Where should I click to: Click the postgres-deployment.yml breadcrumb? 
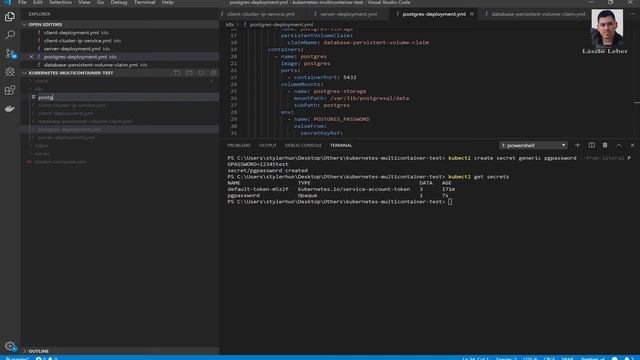pos(281,24)
